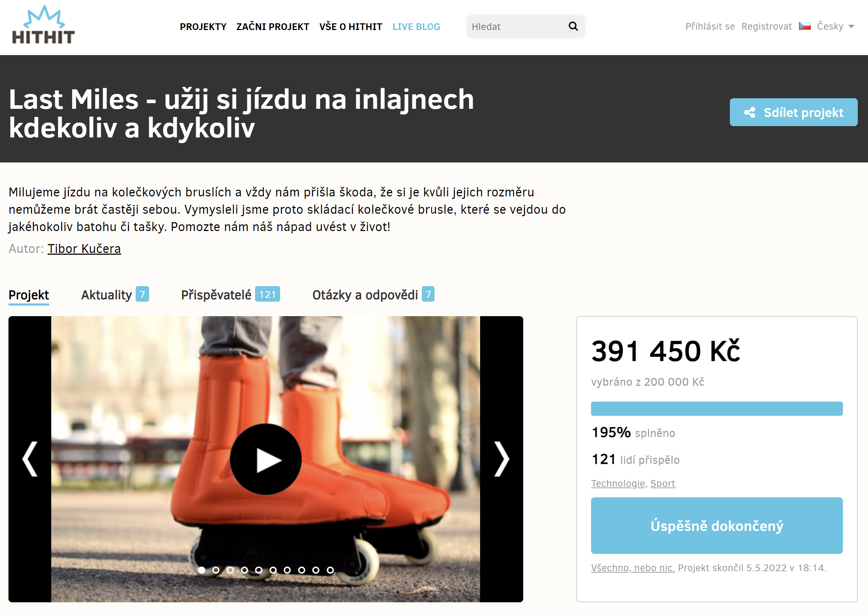Switch to the Aktuality tab
The width and height of the screenshot is (868, 615).
(115, 295)
